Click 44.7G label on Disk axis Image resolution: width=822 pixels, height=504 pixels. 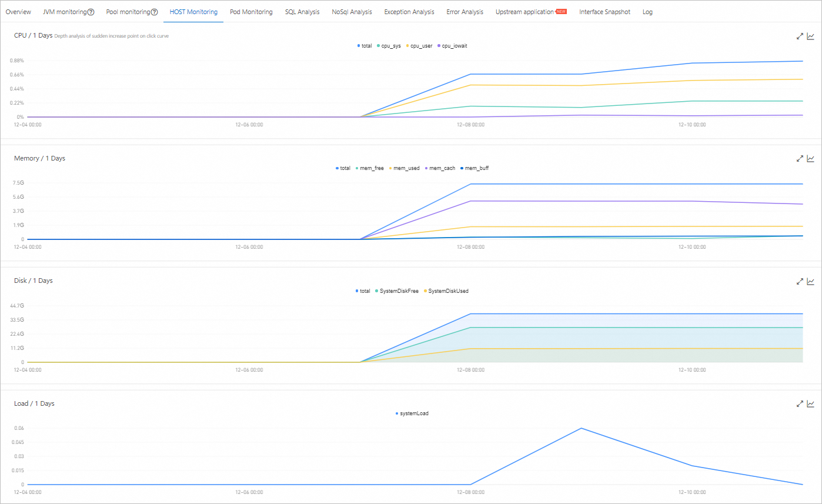(x=16, y=306)
